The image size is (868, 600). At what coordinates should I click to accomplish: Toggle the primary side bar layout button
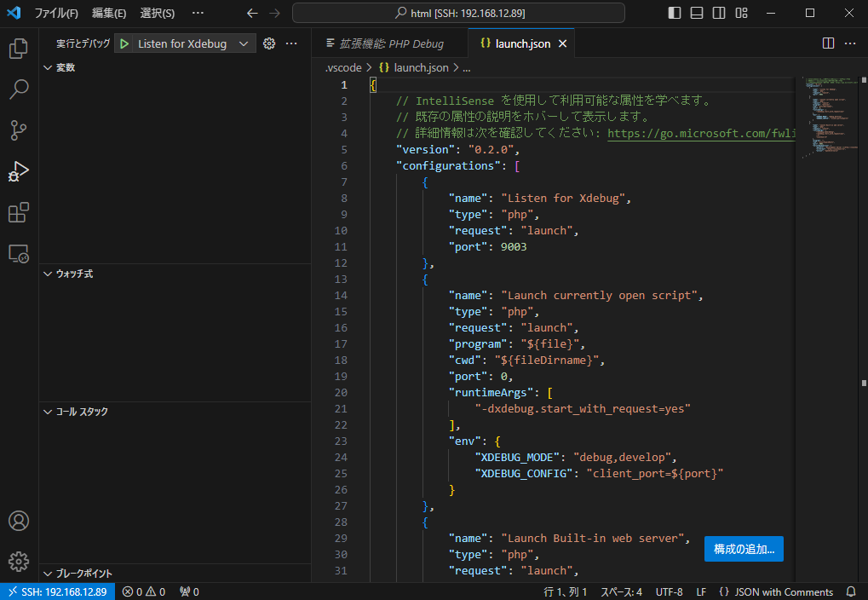(x=675, y=13)
